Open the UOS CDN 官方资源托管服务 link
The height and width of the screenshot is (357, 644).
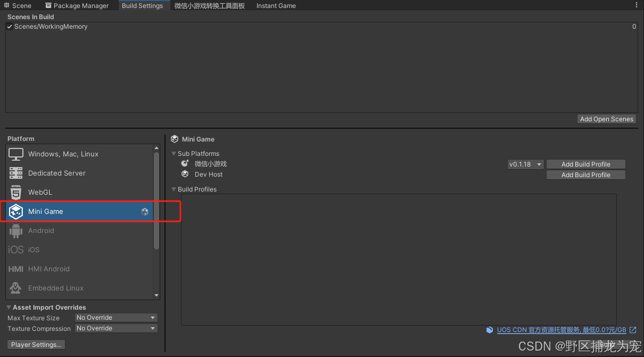click(x=562, y=330)
